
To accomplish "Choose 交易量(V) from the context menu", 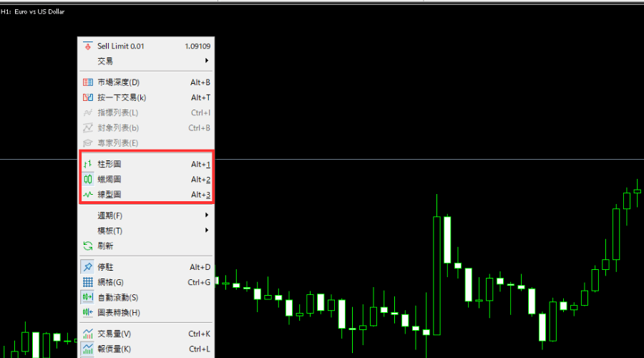I will (146, 334).
